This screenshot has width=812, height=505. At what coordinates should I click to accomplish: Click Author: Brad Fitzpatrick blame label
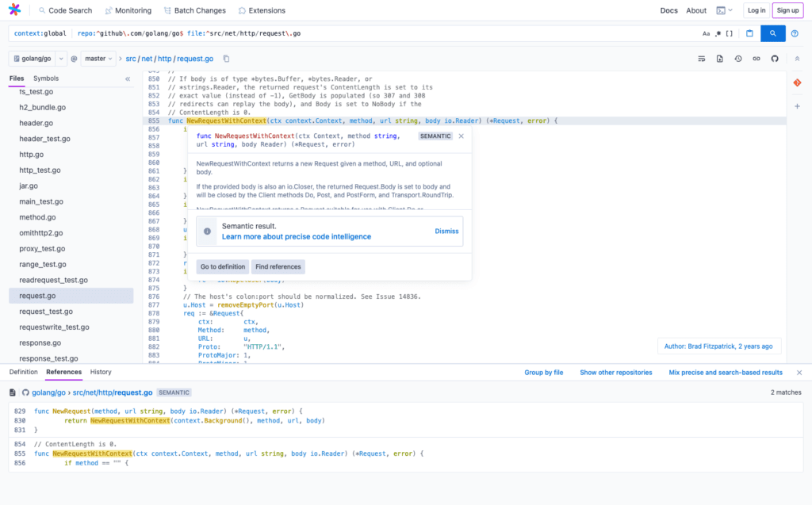(x=718, y=346)
